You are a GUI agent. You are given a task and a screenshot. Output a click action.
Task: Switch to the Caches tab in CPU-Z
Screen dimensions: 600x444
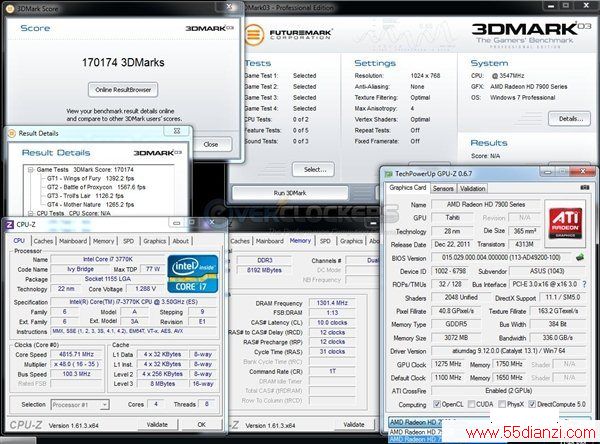[43, 241]
